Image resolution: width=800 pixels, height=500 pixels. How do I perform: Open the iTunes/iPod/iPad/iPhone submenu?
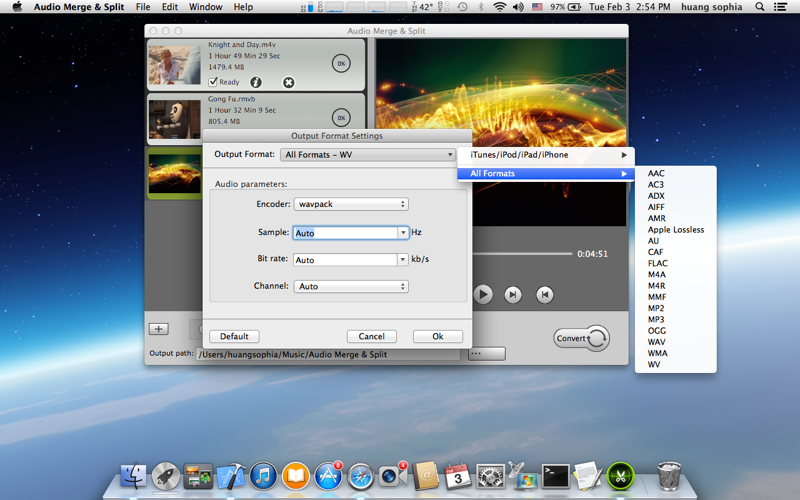546,155
